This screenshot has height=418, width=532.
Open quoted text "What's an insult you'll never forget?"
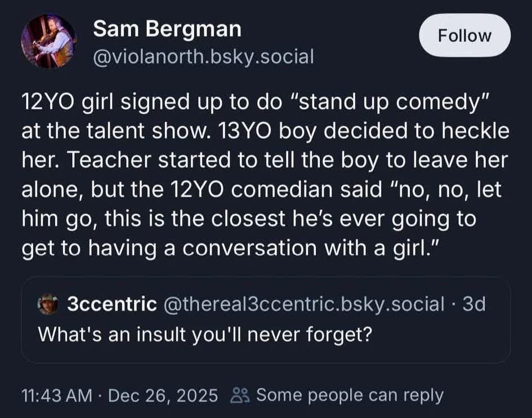coord(204,333)
